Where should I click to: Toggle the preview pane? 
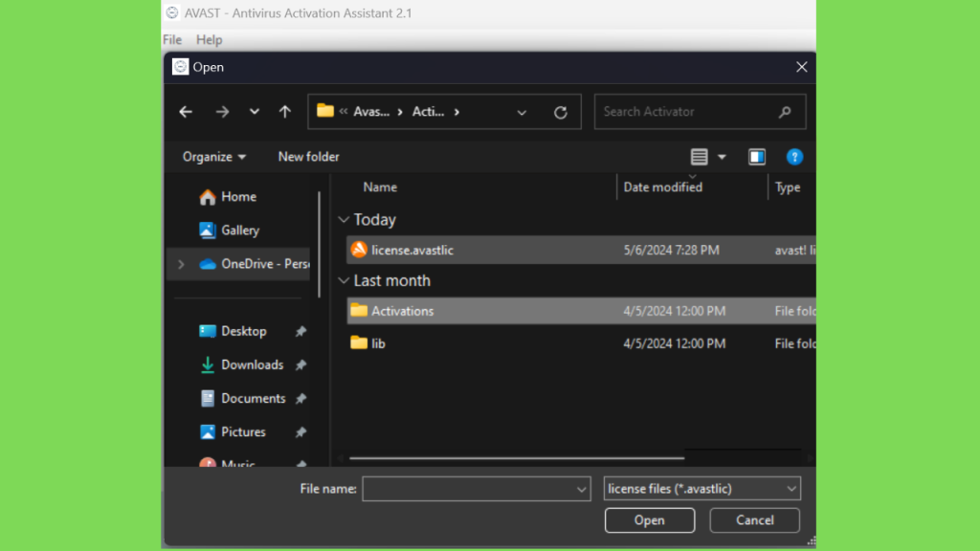tap(757, 157)
